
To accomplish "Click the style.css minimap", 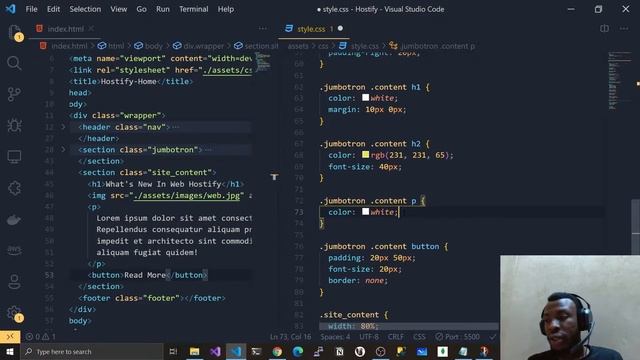I will (x=620, y=81).
